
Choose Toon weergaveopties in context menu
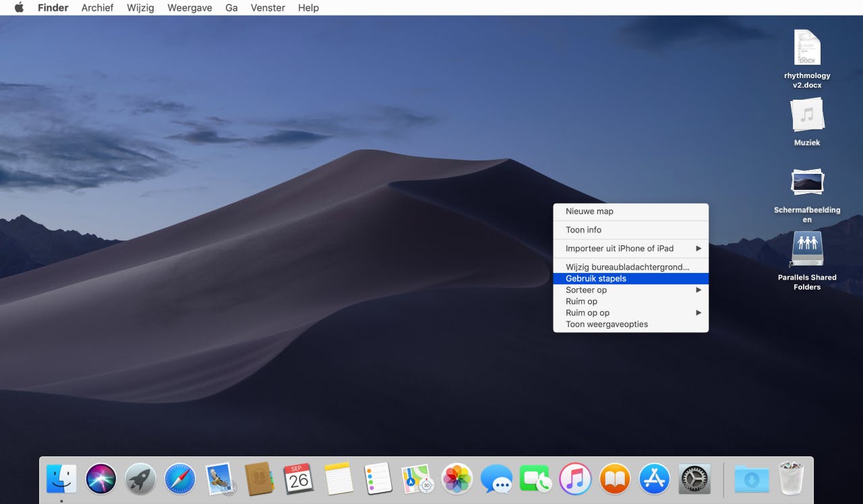[x=631, y=324]
